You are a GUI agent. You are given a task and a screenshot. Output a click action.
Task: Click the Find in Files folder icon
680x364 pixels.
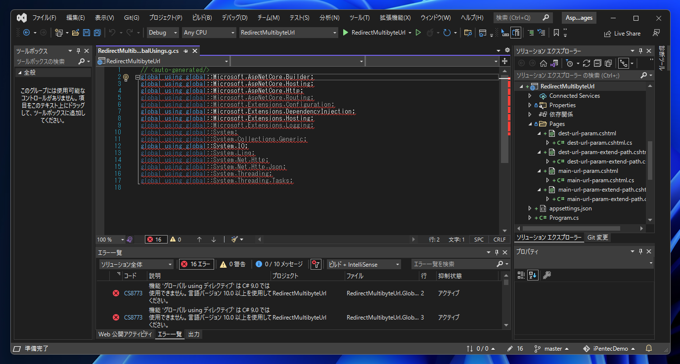point(468,33)
